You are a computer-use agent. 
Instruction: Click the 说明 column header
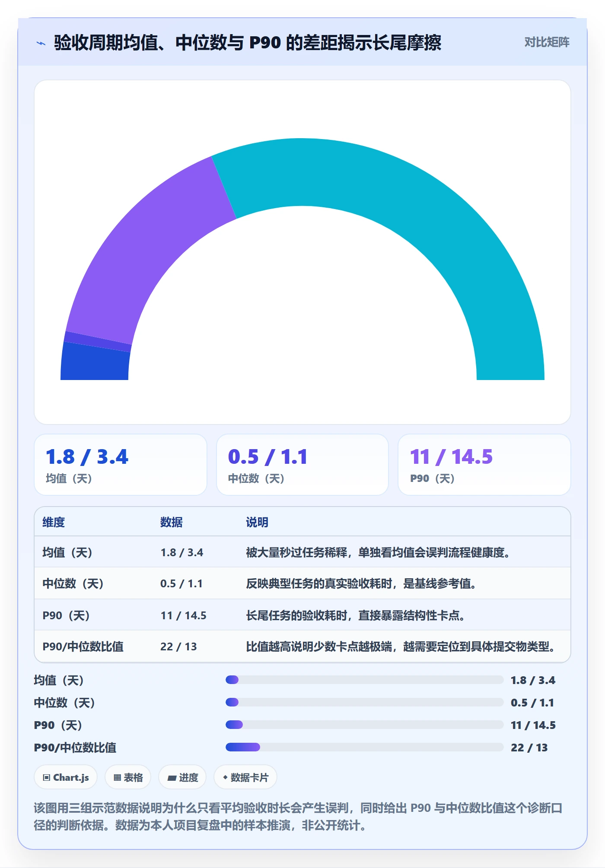coord(257,522)
